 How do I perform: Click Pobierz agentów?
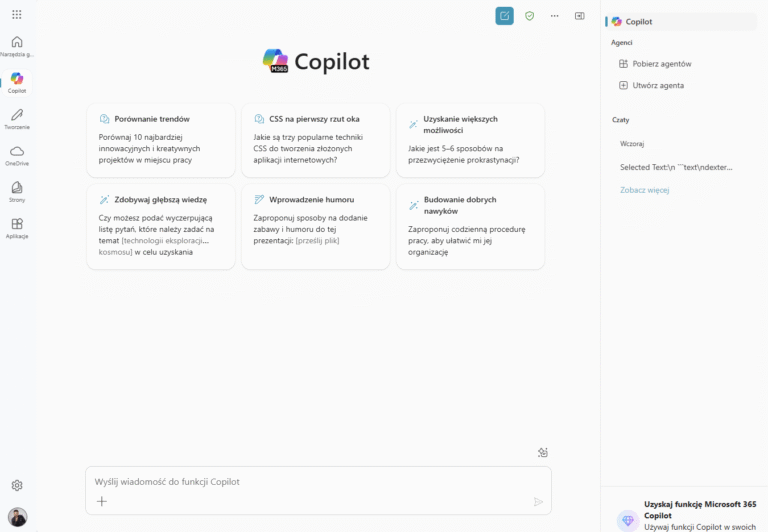[x=655, y=64]
